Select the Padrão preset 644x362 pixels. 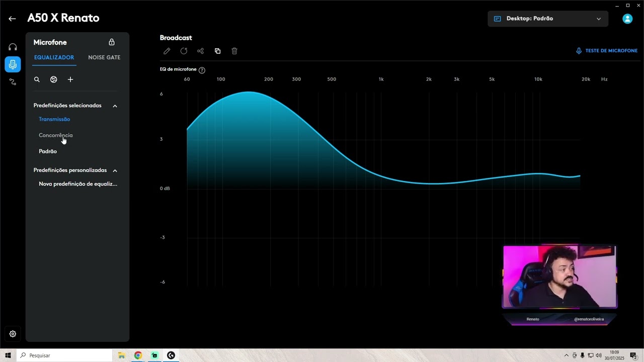tap(48, 151)
